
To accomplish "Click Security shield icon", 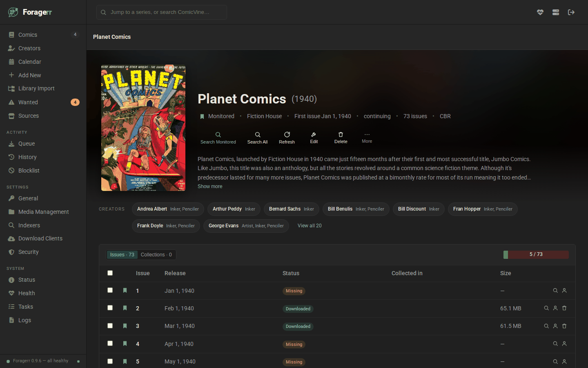I will tap(11, 252).
